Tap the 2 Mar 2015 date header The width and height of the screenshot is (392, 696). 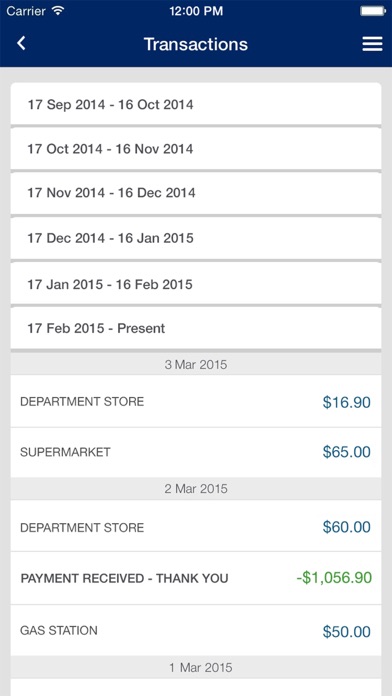tap(196, 489)
